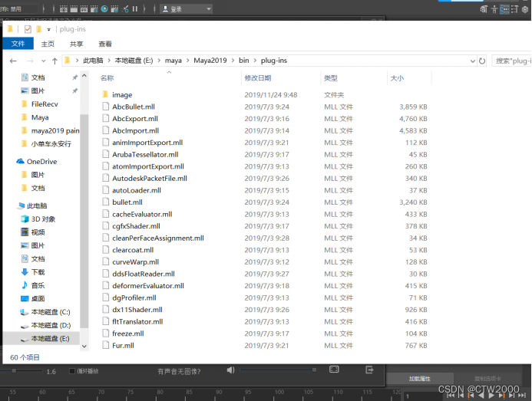This screenshot has height=401, width=532.
Task: Go up one folder level with up arrow
Action: click(55, 61)
